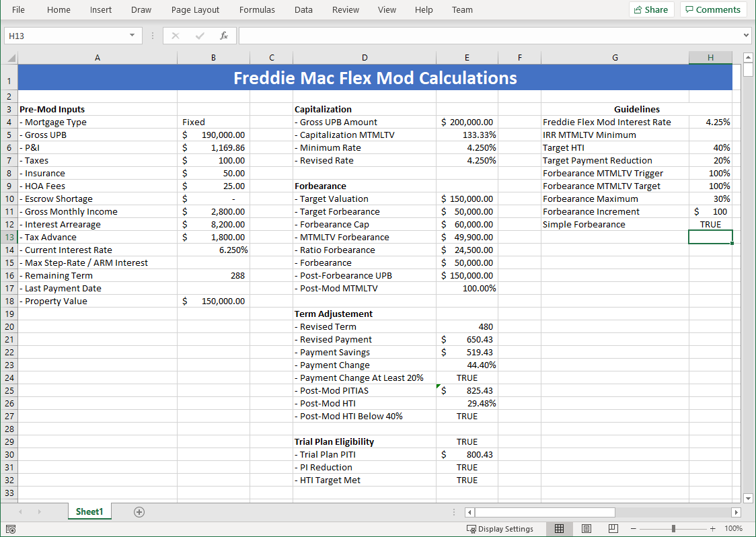
Task: Click Trial Plan PITI value 800.43
Action: tap(467, 454)
